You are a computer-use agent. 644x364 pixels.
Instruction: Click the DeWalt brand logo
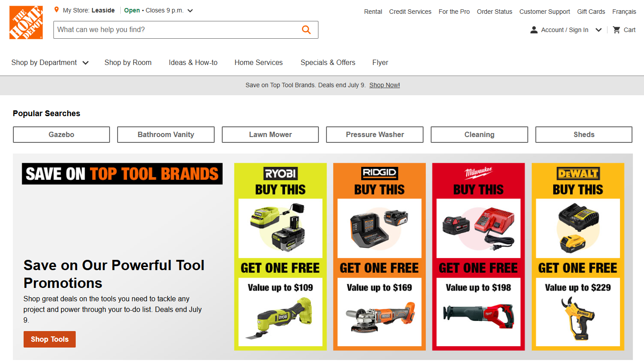point(578,173)
